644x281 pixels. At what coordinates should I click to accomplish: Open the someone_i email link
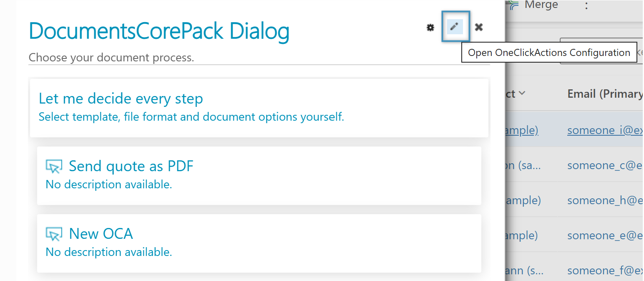605,130
